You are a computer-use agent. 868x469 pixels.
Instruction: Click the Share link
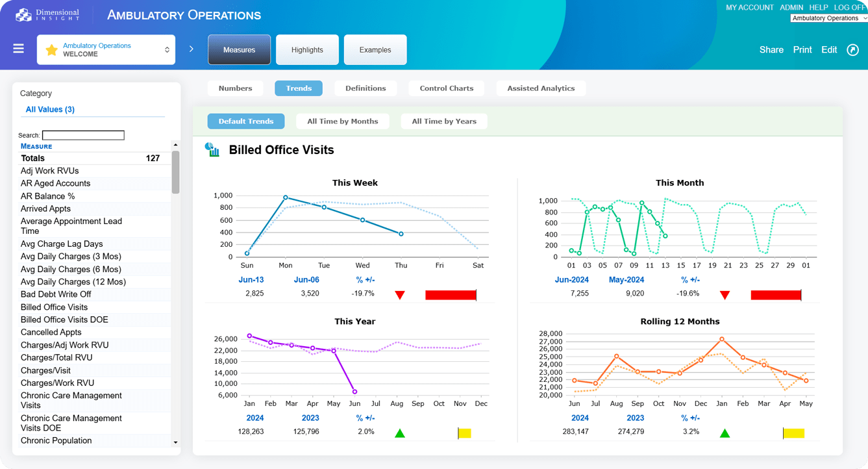(x=771, y=50)
